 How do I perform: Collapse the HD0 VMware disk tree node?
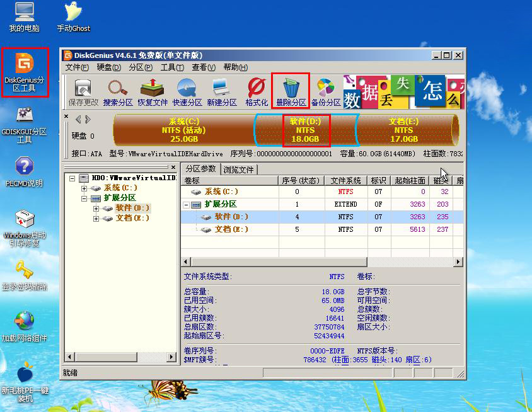(72, 178)
